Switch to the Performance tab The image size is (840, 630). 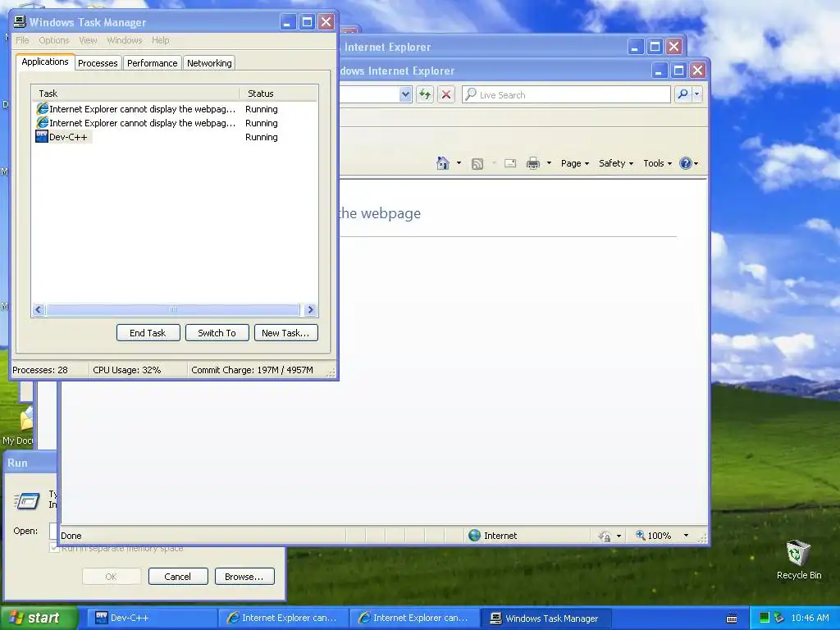[152, 63]
